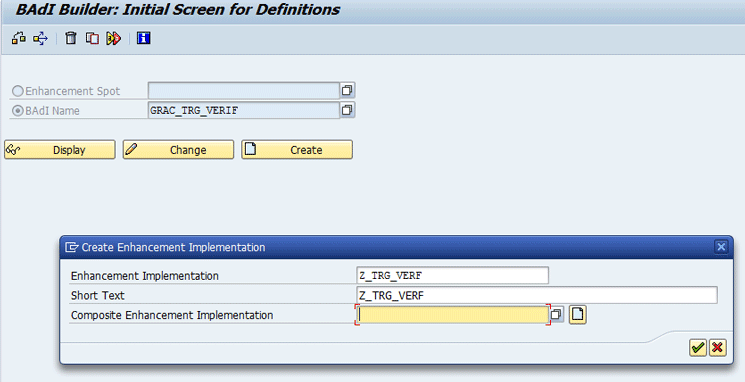The image size is (745, 382).
Task: Confirm dialog with green checkmark icon
Action: click(697, 348)
